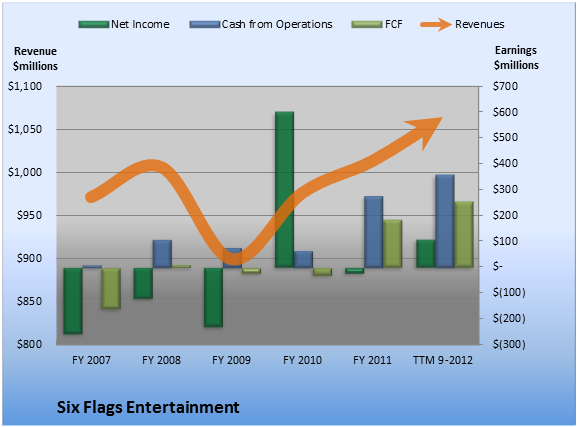Select the FY 2011 Net Income bar

pyautogui.click(x=355, y=271)
